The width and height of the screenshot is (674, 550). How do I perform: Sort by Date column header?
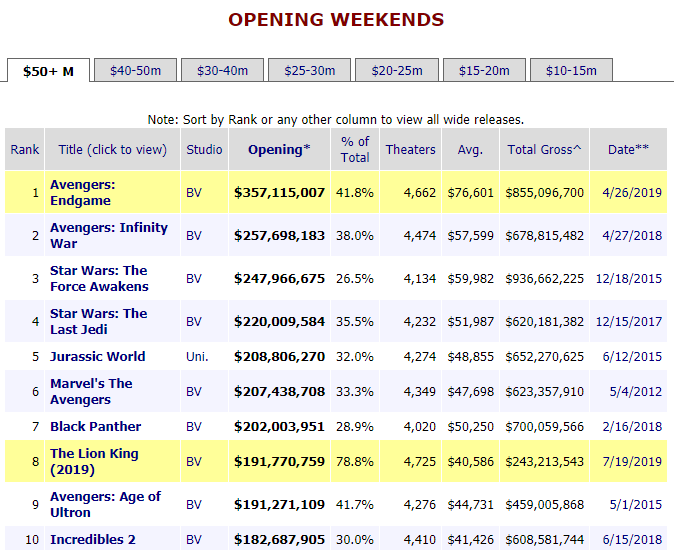(x=628, y=150)
